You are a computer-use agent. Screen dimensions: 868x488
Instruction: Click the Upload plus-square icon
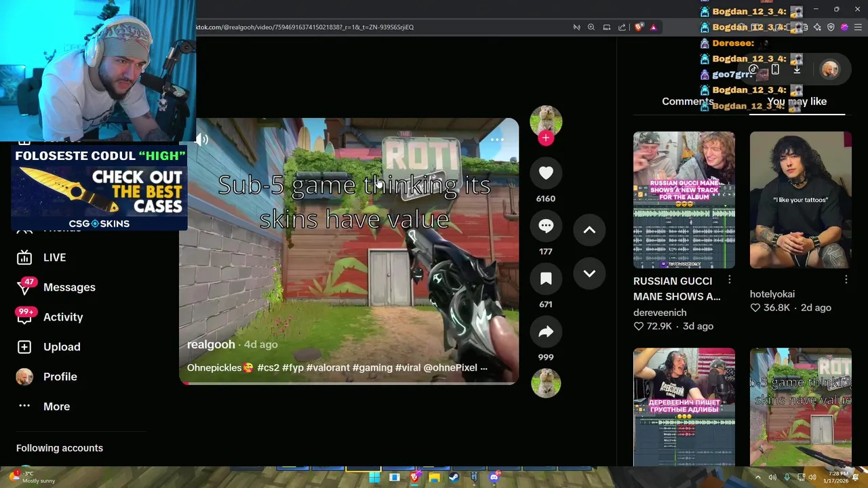(x=24, y=347)
